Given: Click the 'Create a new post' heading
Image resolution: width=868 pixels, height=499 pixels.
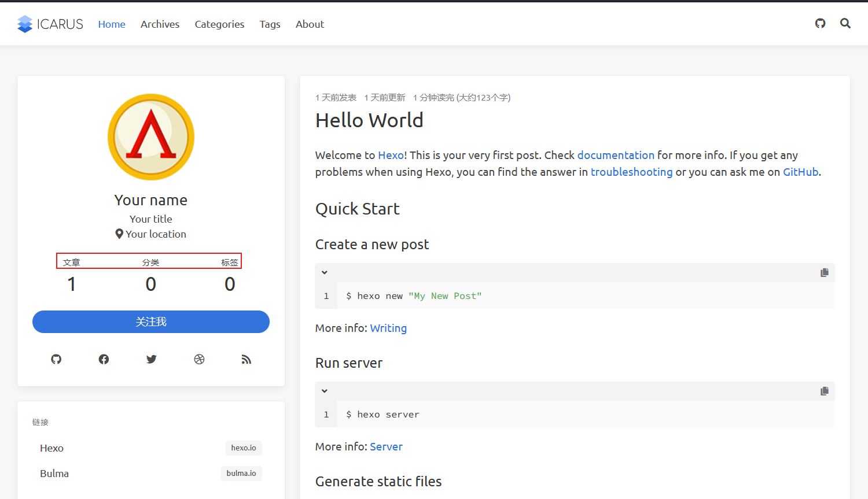Looking at the screenshot, I should [372, 245].
